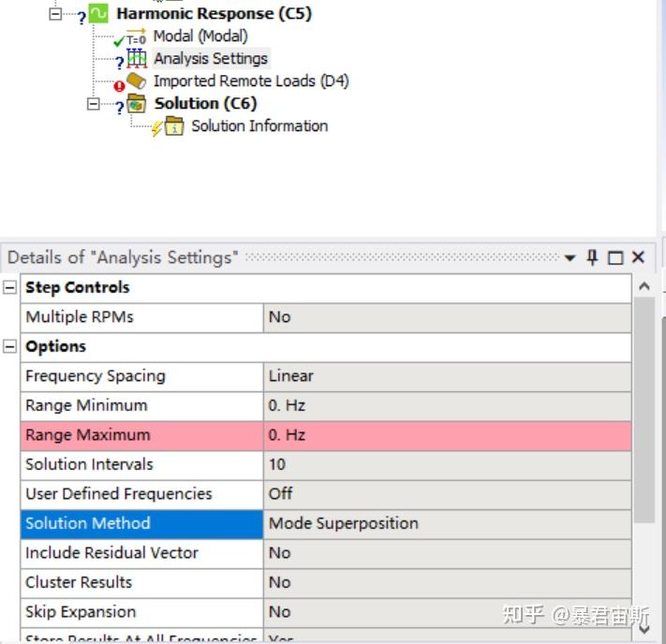Click the red error badge beside Imported Remote Loads
Viewport: 666px width, 644px height.
[119, 86]
